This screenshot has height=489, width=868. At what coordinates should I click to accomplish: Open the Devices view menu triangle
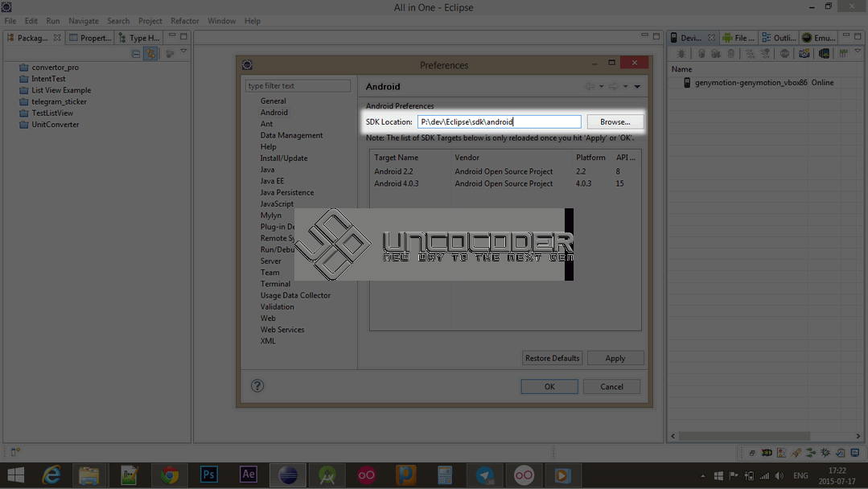[x=858, y=51]
